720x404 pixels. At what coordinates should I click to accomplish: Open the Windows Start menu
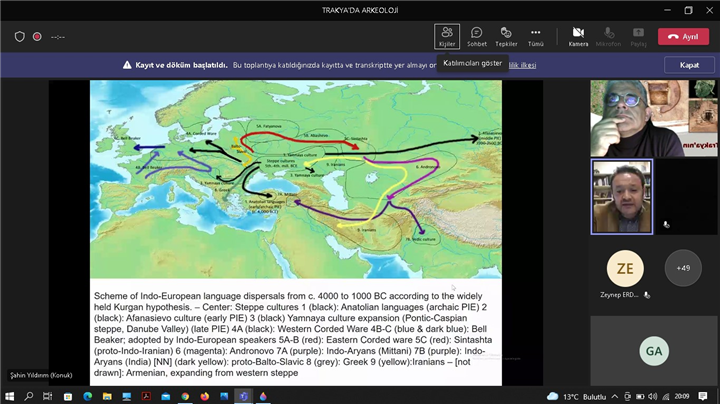coord(9,396)
